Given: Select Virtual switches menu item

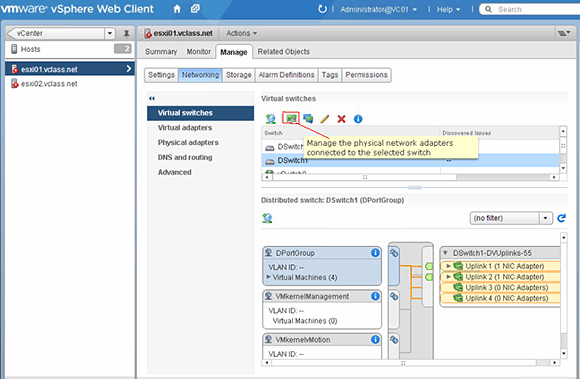Looking at the screenshot, I should [200, 113].
